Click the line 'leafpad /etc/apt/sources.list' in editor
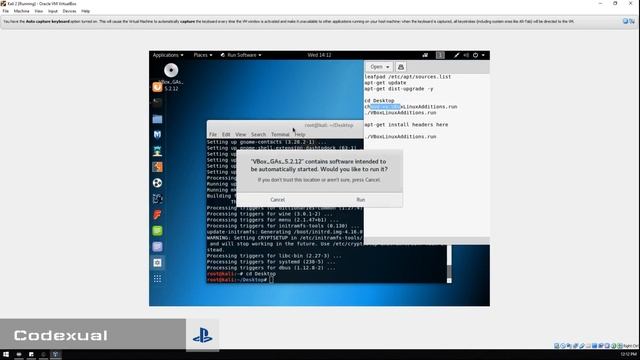The image size is (640, 360). [408, 77]
